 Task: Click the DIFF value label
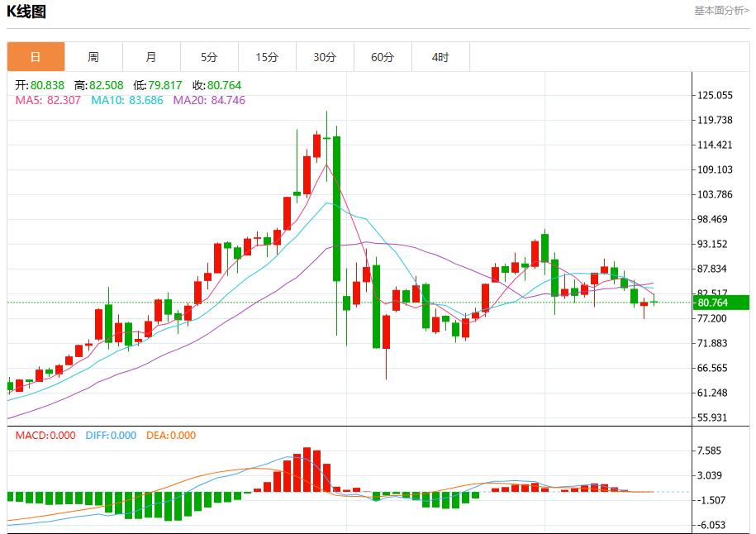coord(111,436)
